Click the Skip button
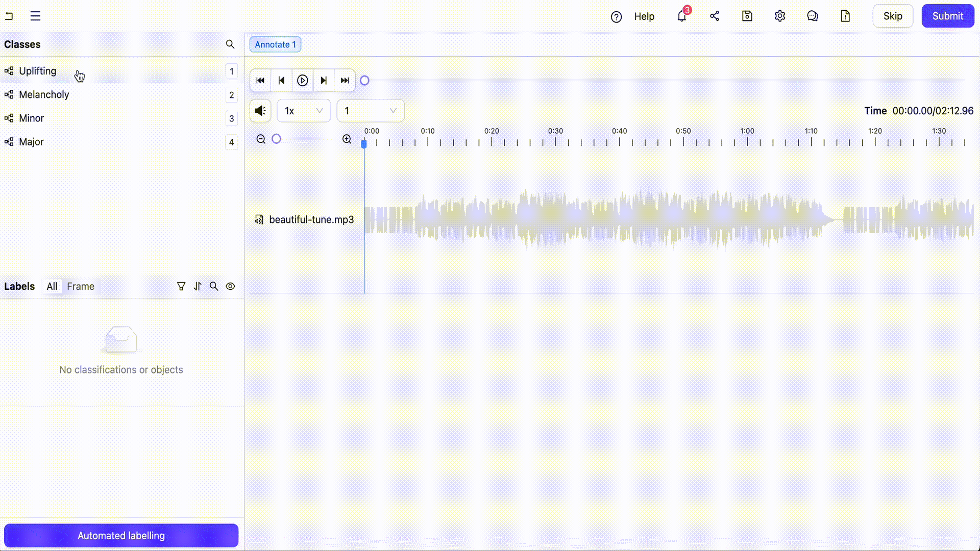This screenshot has height=551, width=980. point(893,16)
